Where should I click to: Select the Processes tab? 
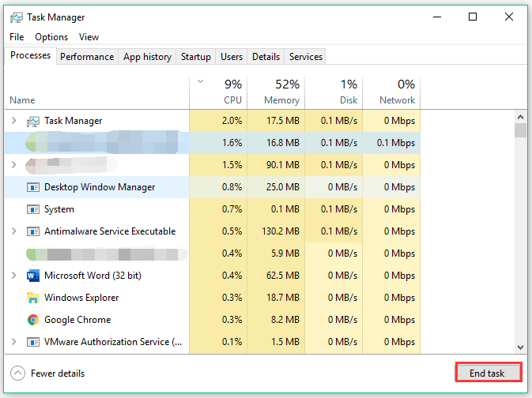30,55
